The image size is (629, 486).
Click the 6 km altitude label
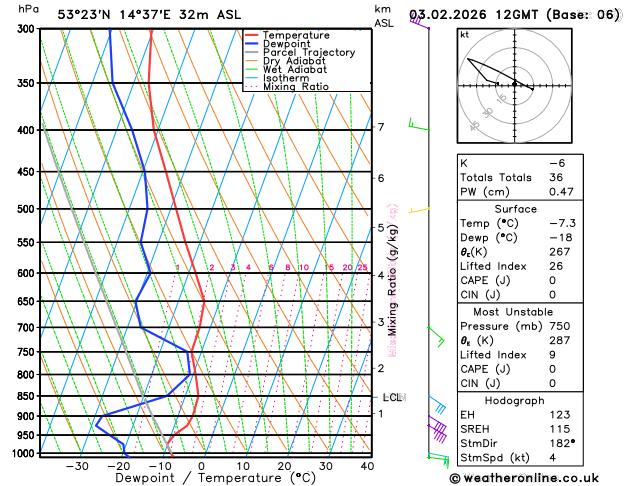[x=381, y=178]
